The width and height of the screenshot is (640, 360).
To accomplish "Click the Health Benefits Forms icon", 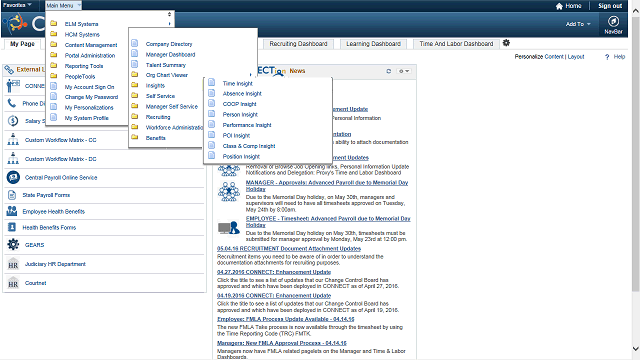I will point(12,227).
